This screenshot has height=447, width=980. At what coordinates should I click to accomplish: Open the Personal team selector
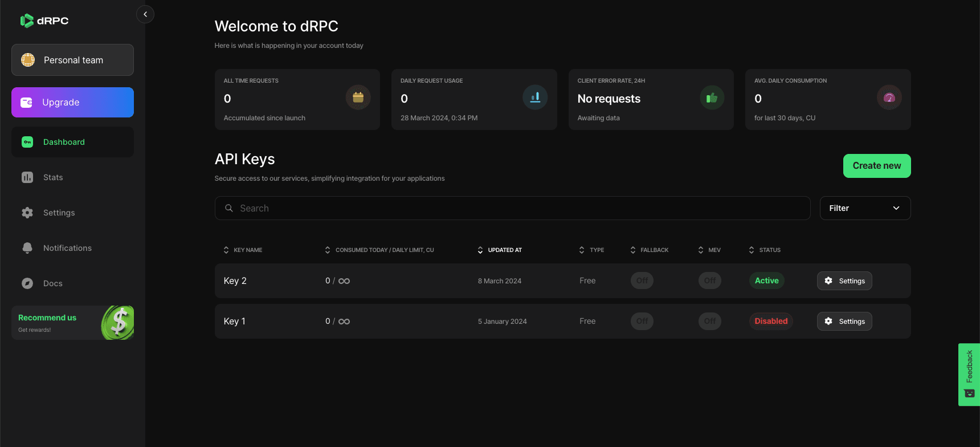point(72,60)
